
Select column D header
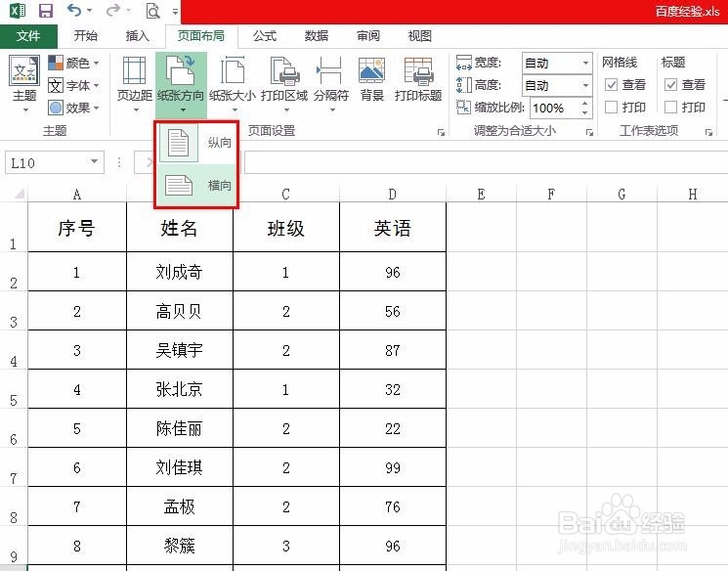point(393,194)
